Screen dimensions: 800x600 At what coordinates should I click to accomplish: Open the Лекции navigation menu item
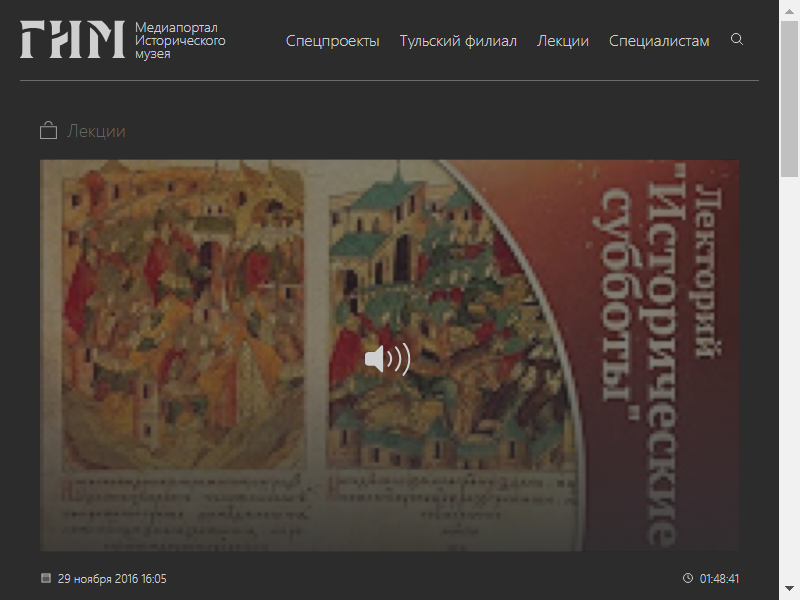coord(563,41)
